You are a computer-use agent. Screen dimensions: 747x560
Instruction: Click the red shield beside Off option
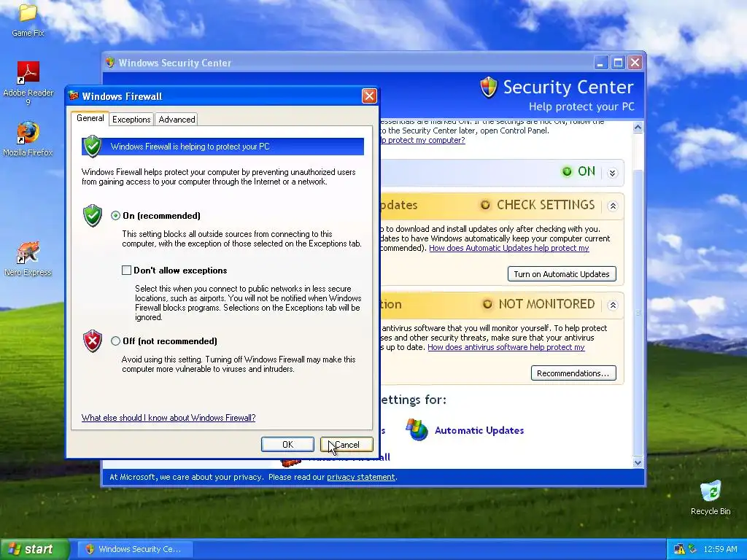click(x=93, y=341)
